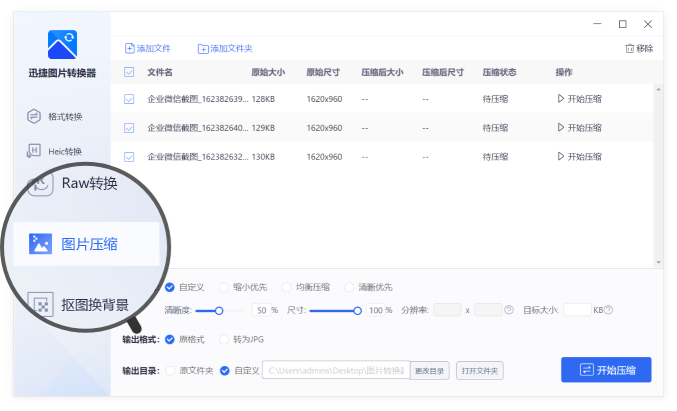This screenshot has height=411, width=677.
Task: Click the 抠图换背景 checkerboard icon
Action: click(x=41, y=305)
